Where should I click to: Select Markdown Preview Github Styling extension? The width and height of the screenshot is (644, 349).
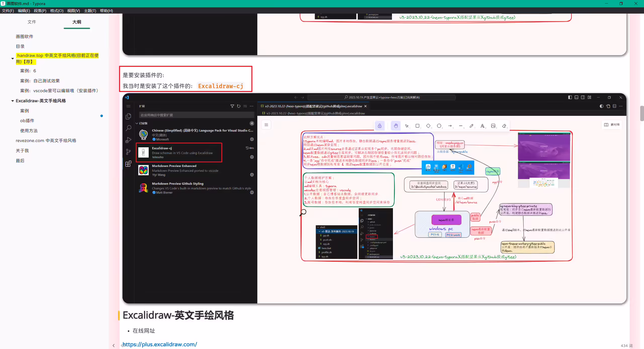click(196, 188)
